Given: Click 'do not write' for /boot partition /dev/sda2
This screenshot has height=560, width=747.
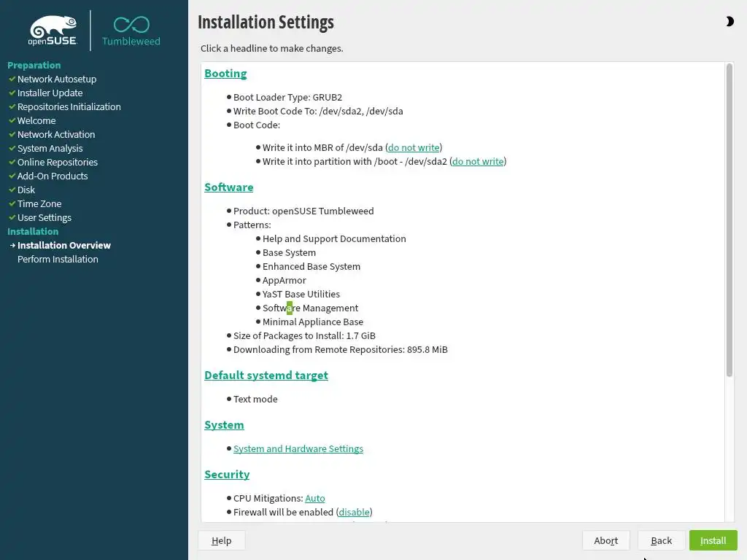Looking at the screenshot, I should coord(478,161).
